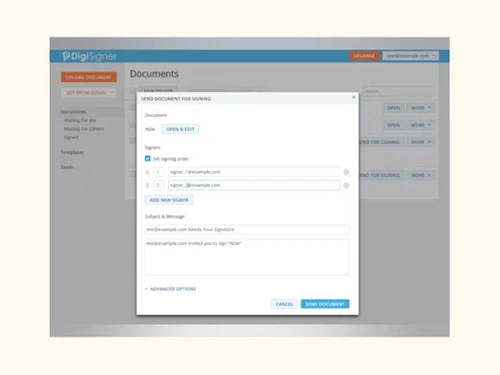Remove signer_1@example.com with its circle icon

pyautogui.click(x=346, y=172)
